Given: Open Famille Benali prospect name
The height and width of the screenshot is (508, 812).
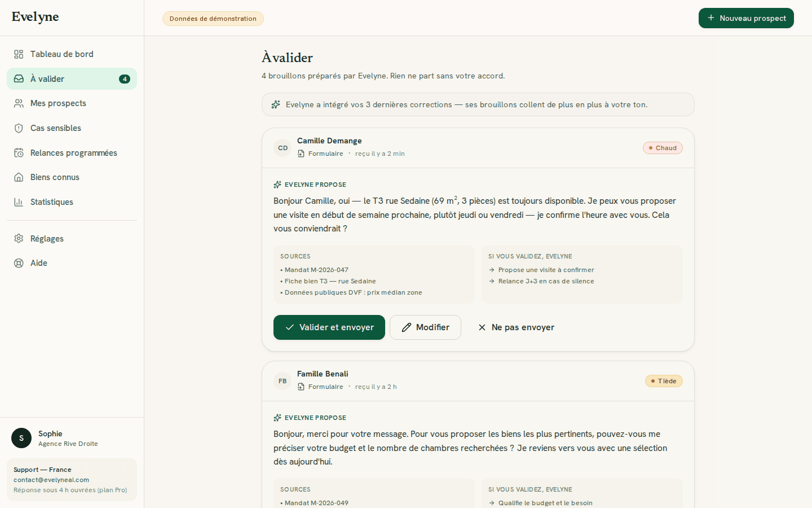Looking at the screenshot, I should (323, 374).
